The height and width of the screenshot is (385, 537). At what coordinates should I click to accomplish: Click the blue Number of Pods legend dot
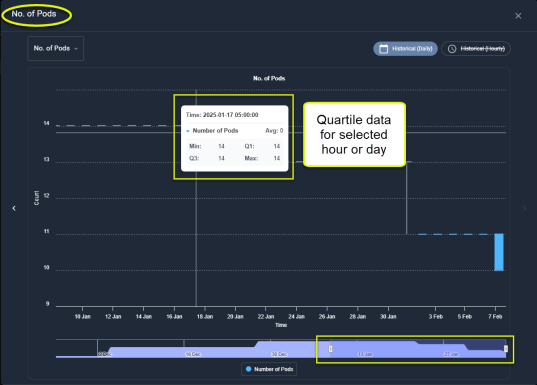[x=249, y=369]
